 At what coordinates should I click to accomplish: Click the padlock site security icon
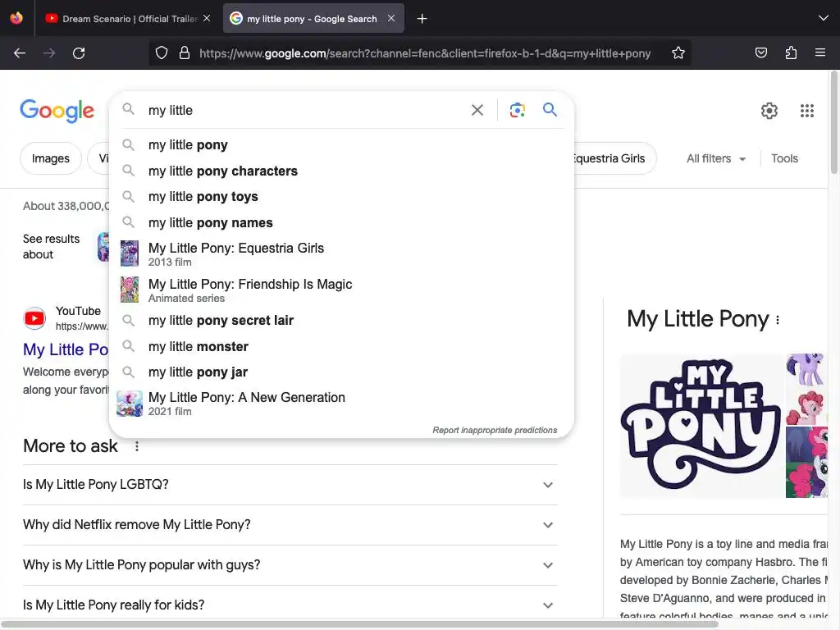185,53
